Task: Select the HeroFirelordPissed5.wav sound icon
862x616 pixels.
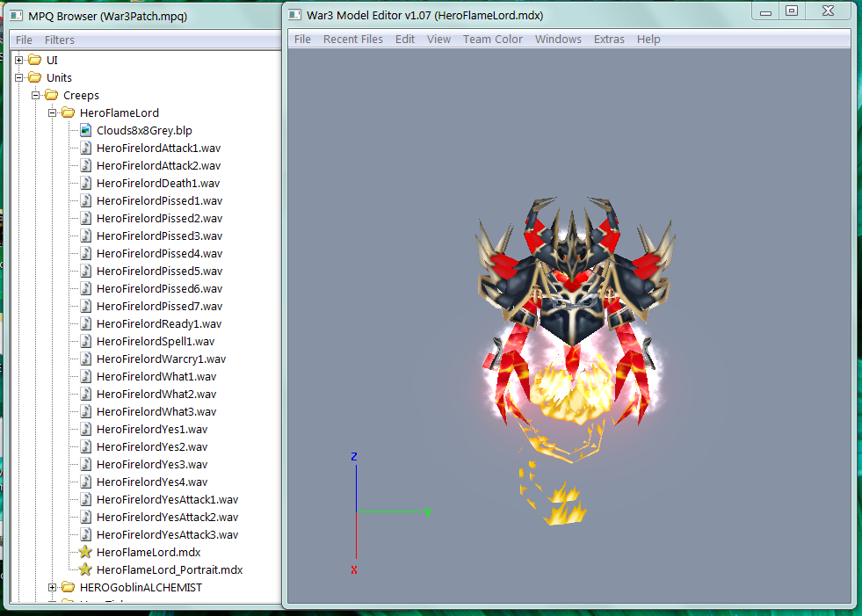Action: [86, 272]
